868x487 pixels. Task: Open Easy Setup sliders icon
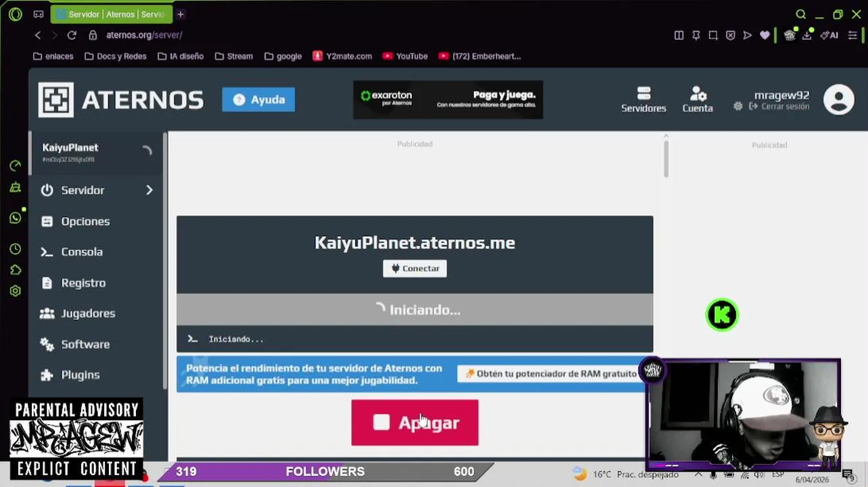point(852,35)
